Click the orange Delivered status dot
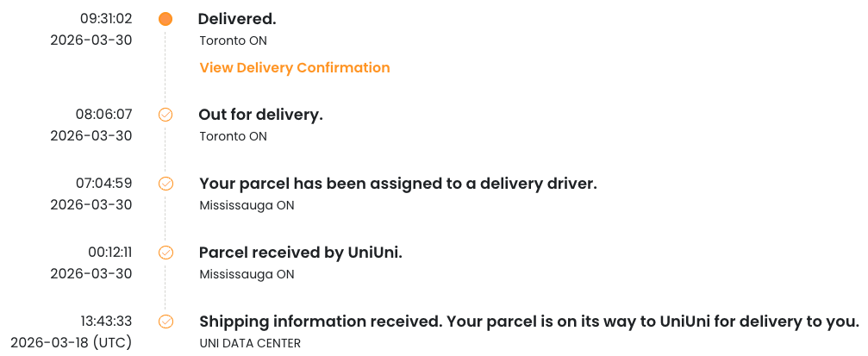Screen dimensions: 868x356 tap(165, 19)
